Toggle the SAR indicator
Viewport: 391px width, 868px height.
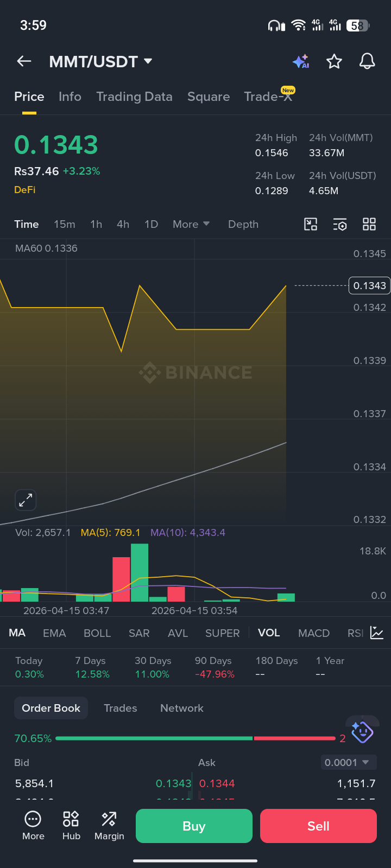(x=139, y=633)
